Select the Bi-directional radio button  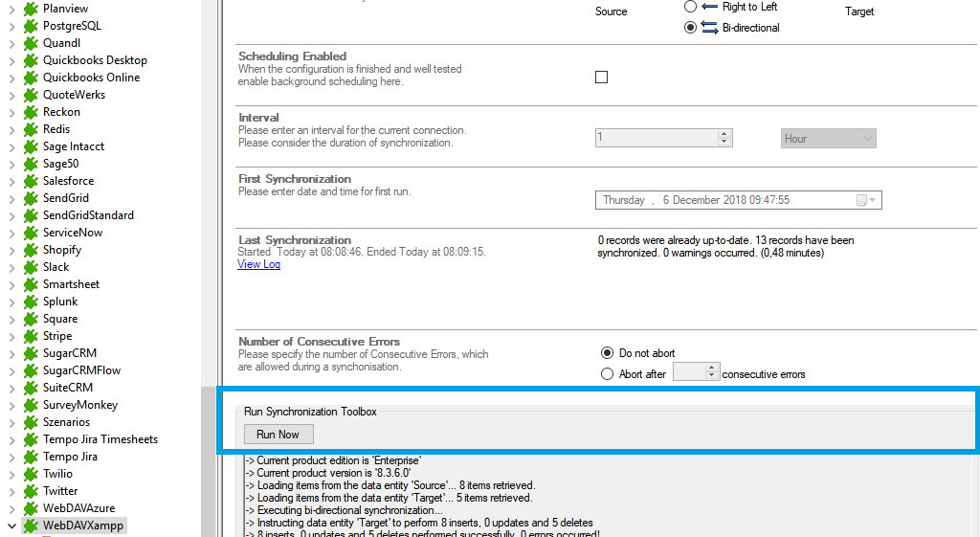click(x=690, y=28)
